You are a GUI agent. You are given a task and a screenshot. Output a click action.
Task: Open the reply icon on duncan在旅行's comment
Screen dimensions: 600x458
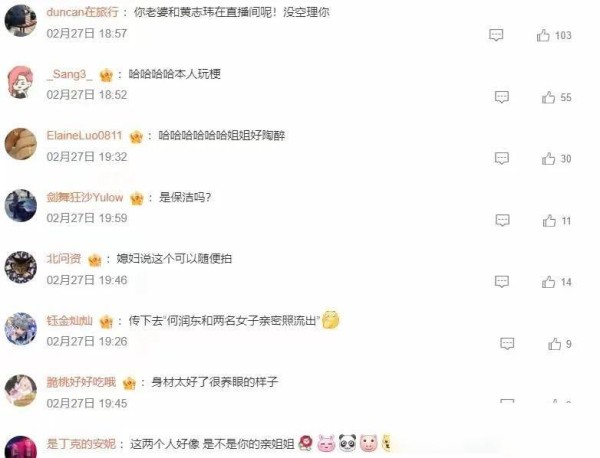[496, 35]
